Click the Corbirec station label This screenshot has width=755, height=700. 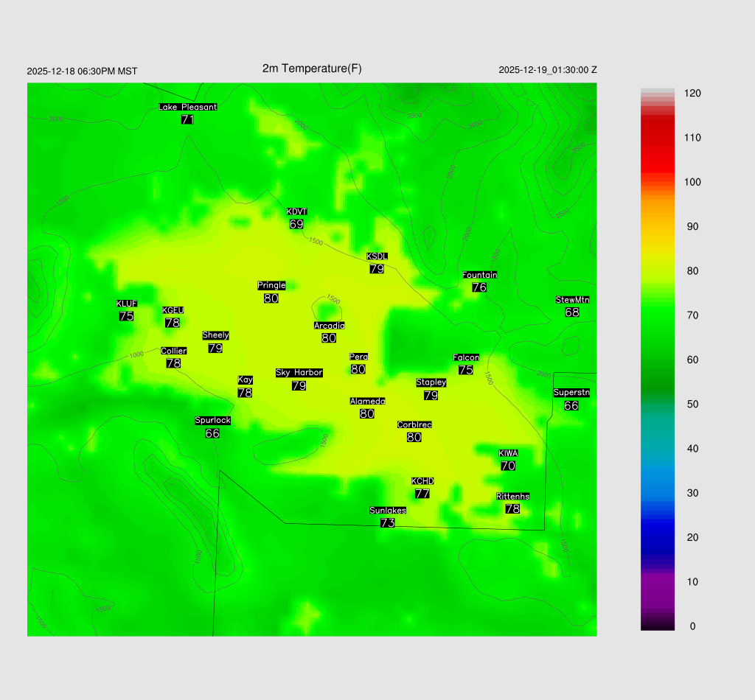(x=414, y=424)
